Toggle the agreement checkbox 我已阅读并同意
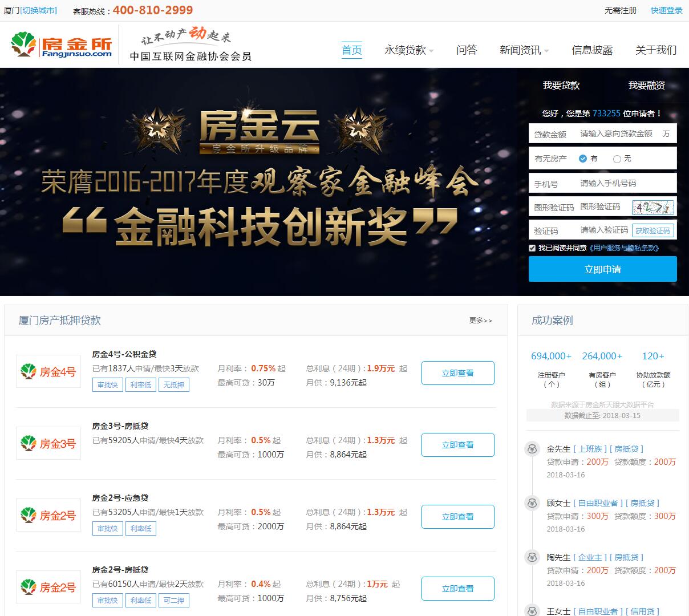This screenshot has height=616, width=689. pyautogui.click(x=532, y=248)
